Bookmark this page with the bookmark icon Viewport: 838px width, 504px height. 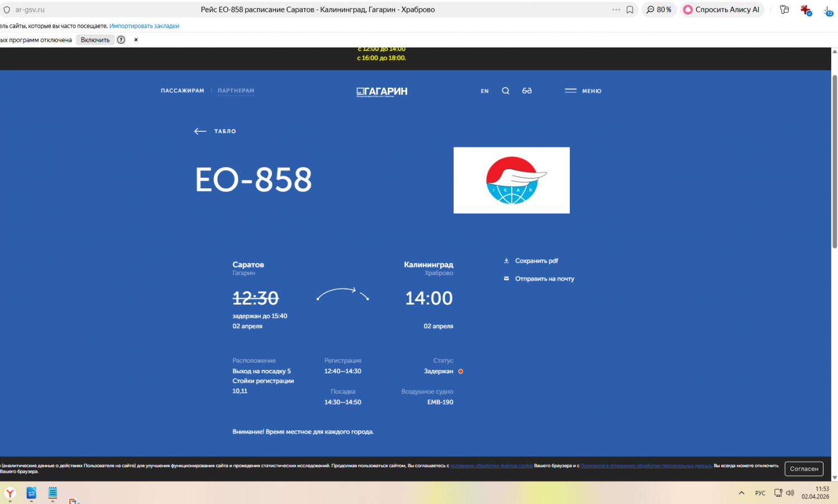(x=630, y=9)
